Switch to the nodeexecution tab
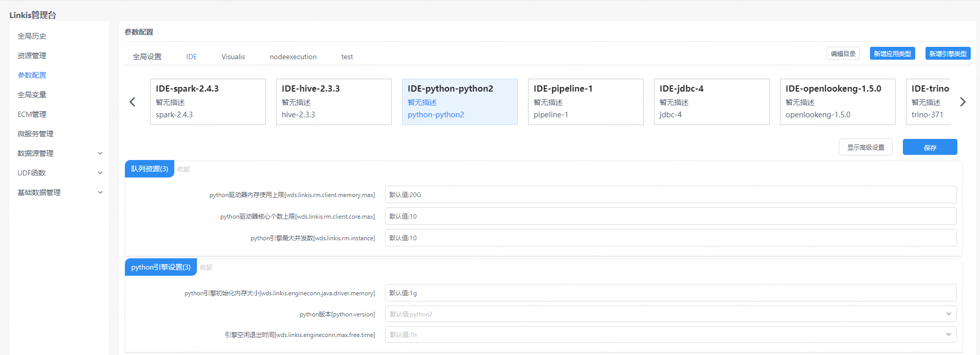Viewport: 980px width, 355px height. [x=293, y=57]
